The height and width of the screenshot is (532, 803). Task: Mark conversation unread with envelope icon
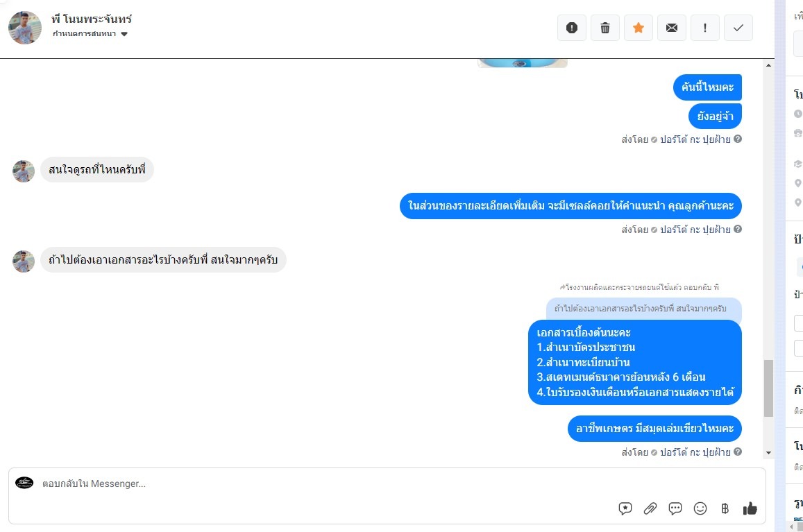click(x=671, y=28)
